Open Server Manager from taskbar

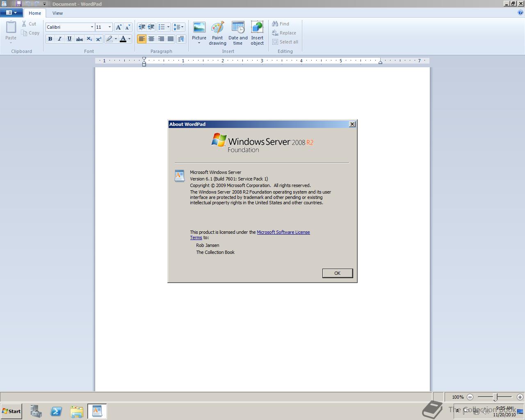[x=36, y=411]
